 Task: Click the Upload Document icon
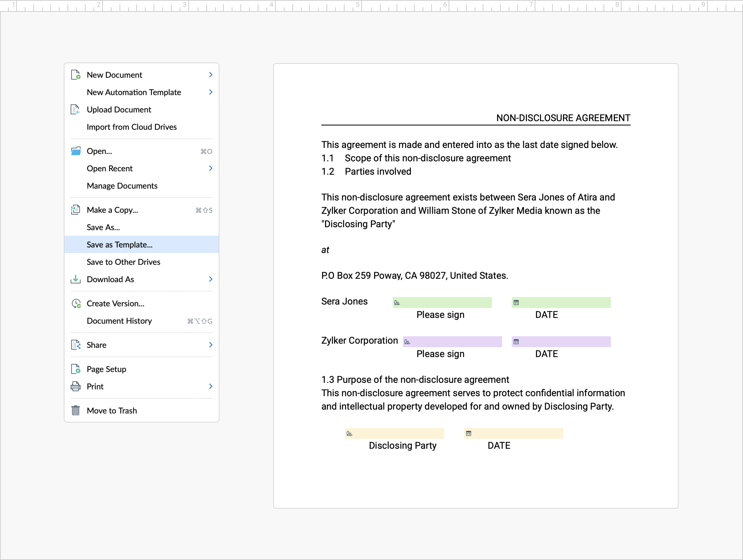(x=75, y=109)
